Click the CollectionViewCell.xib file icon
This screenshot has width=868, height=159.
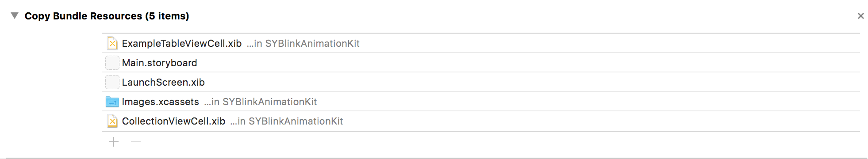point(112,121)
